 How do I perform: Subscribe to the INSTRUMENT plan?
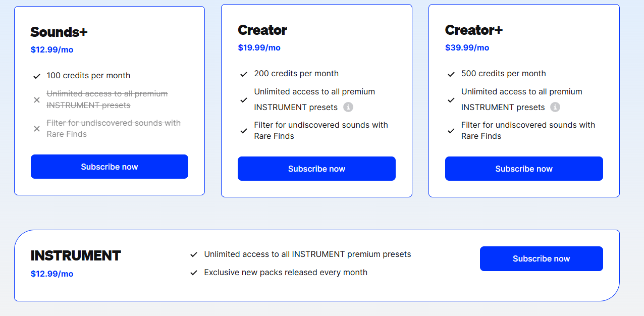click(541, 258)
